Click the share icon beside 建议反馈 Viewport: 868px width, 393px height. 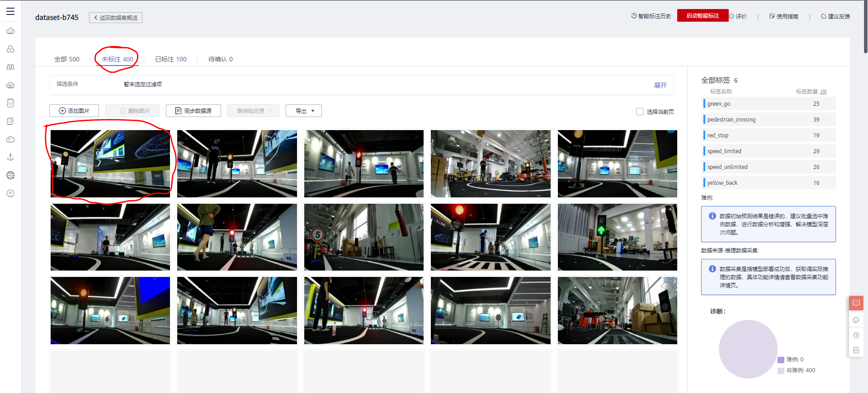click(824, 16)
